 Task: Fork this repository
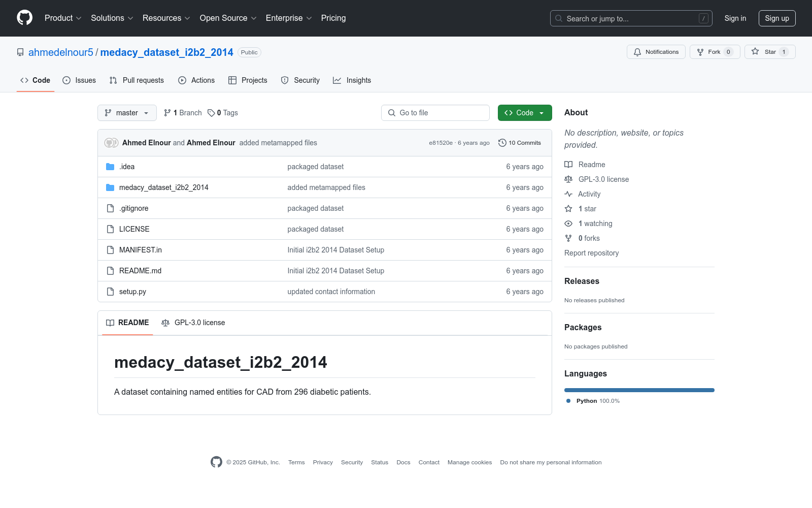[x=715, y=52]
